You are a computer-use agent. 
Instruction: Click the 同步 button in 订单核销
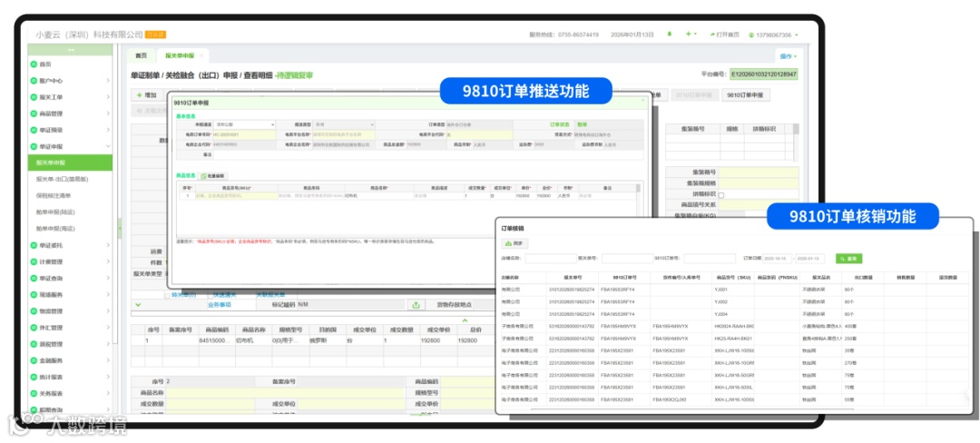pyautogui.click(x=516, y=243)
